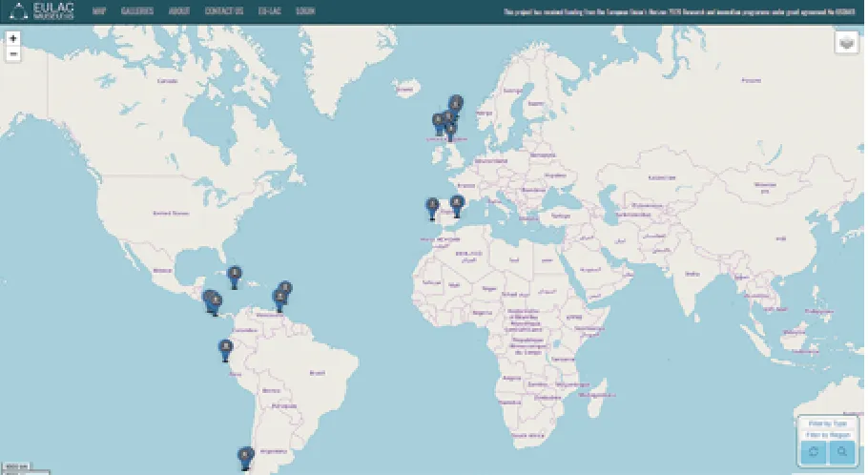The image size is (868, 475).
Task: Expand the Filter by Region dropdown
Action: coord(828,435)
